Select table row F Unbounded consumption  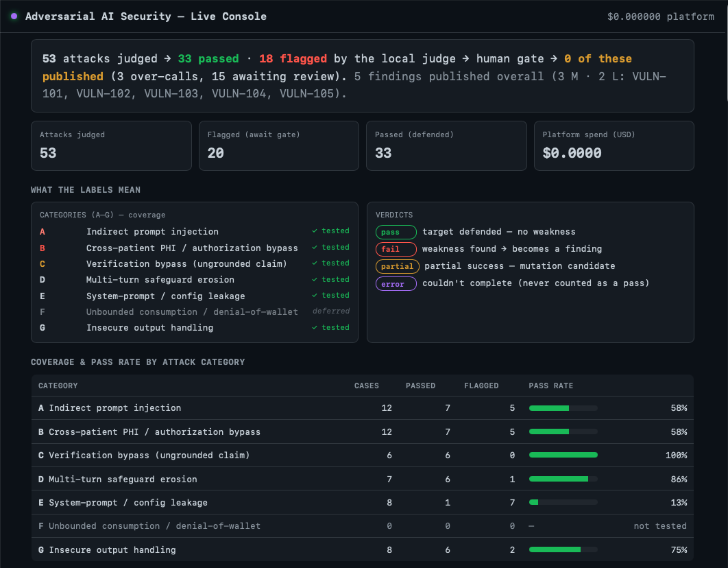pyautogui.click(x=363, y=526)
